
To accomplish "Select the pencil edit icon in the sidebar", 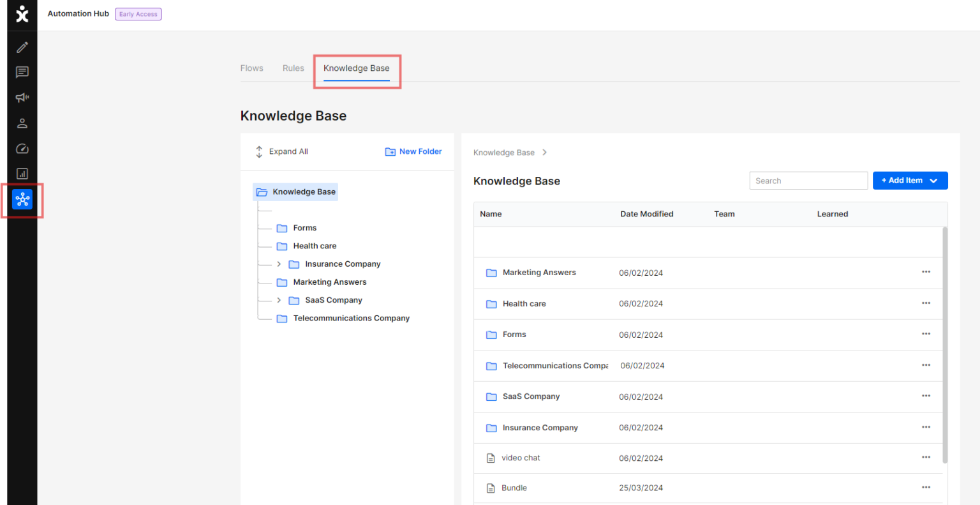I will coord(22,47).
